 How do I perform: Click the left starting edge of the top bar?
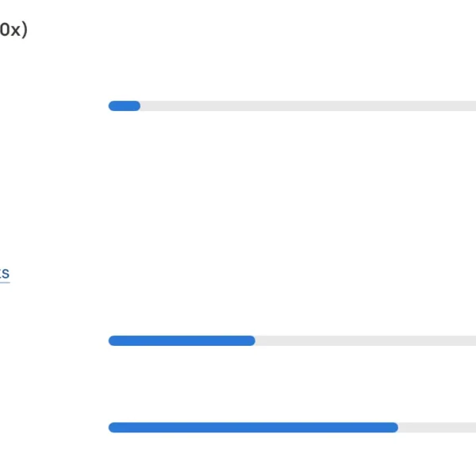[x=111, y=106]
